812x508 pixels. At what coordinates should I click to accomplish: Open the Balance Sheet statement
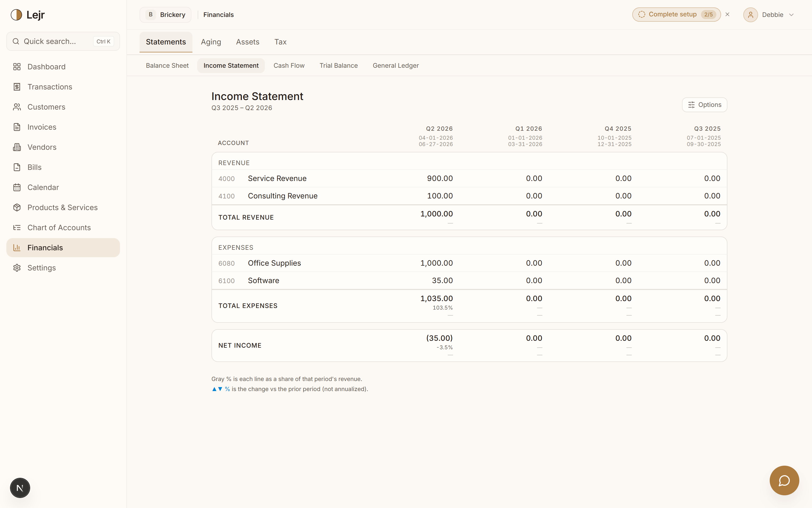pyautogui.click(x=167, y=66)
